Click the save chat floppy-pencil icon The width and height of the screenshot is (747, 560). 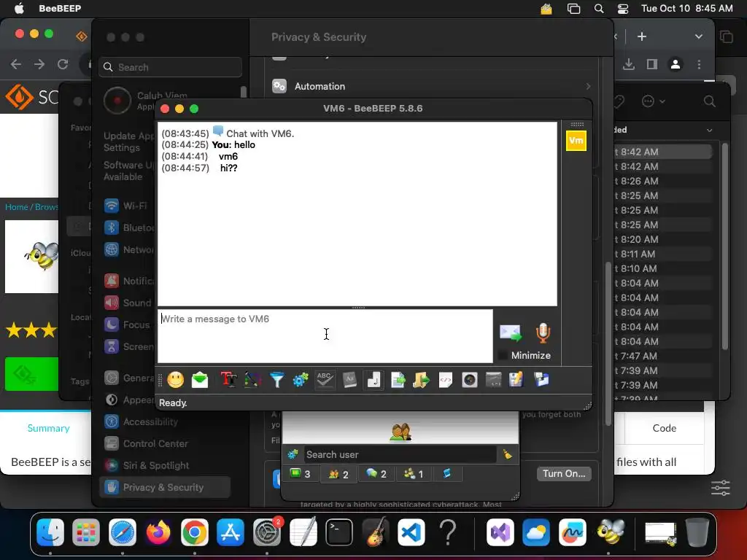pyautogui.click(x=516, y=380)
